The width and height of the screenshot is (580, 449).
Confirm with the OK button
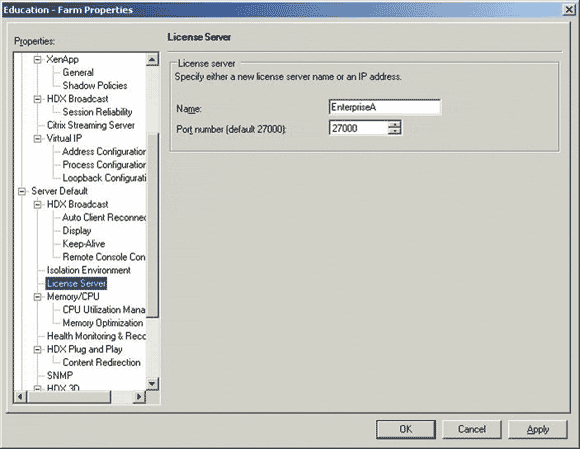click(x=406, y=429)
